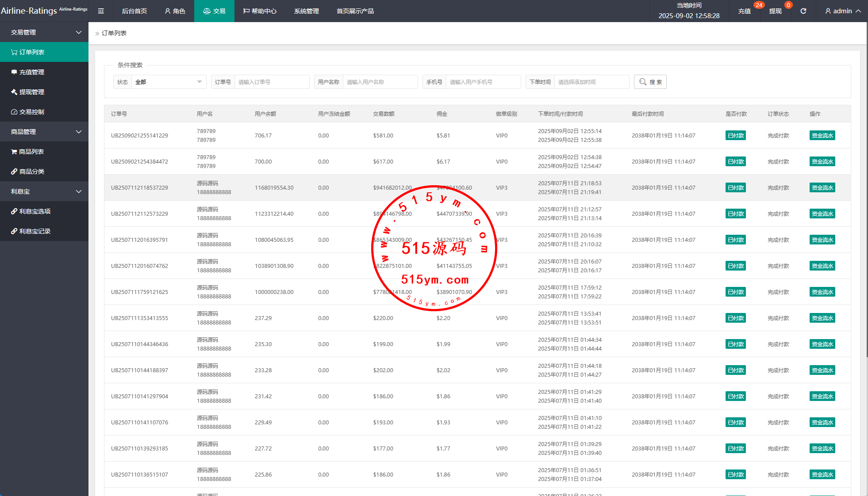Open 商品分类 sidebar item
The width and height of the screenshot is (868, 496).
(x=31, y=172)
